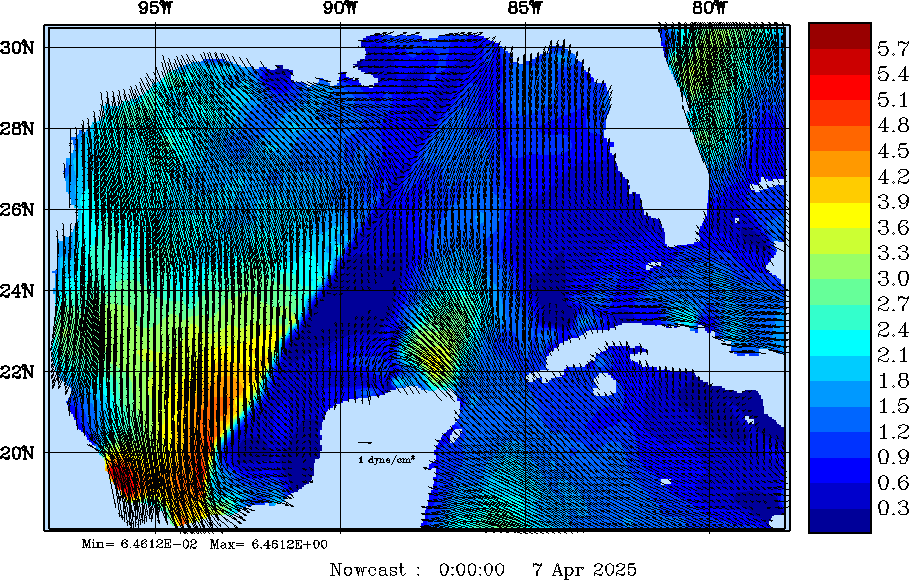Click the 2.7 value on color scale
The image size is (909, 580).
tap(893, 304)
